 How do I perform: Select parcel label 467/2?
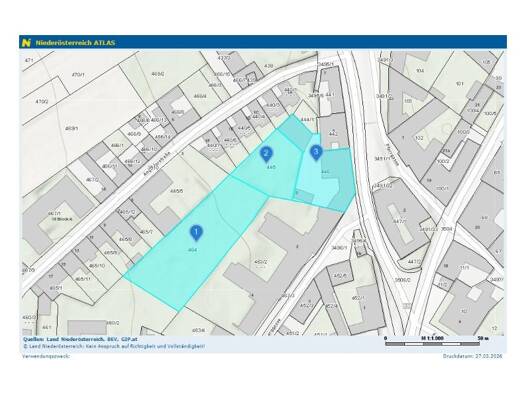click(x=93, y=179)
